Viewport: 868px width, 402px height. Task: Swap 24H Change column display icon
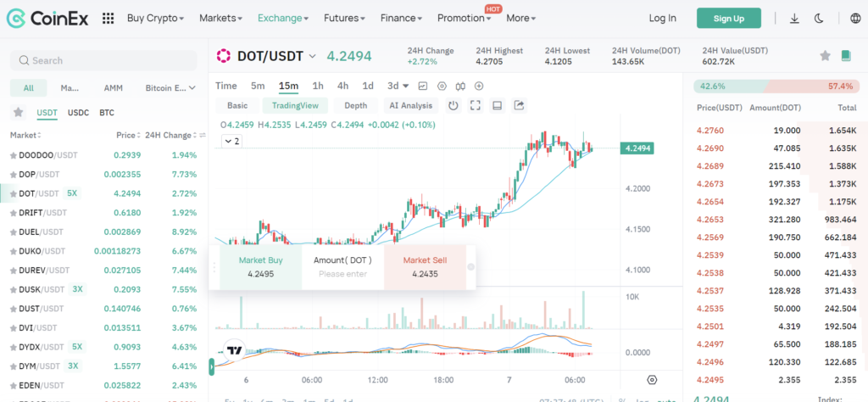pyautogui.click(x=203, y=135)
